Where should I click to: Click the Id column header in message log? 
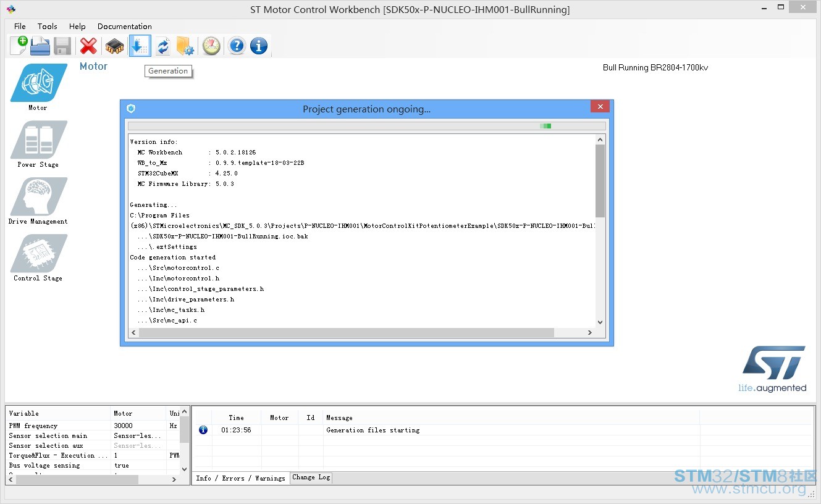point(311,418)
